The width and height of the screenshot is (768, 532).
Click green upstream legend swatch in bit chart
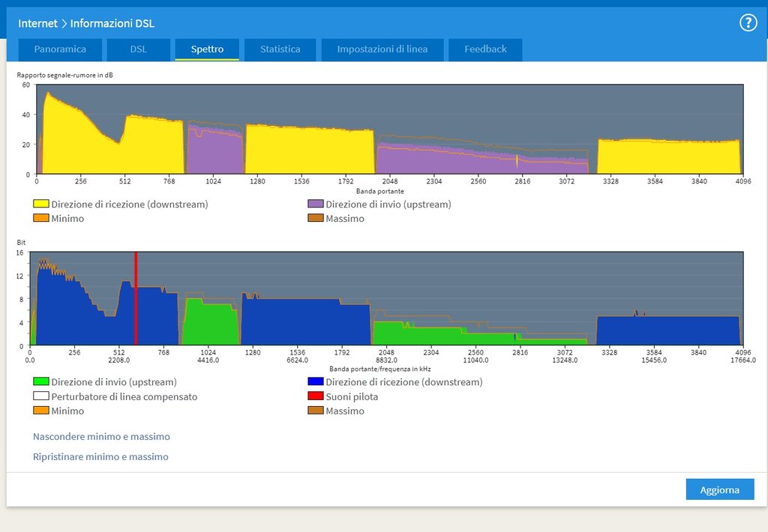(40, 382)
